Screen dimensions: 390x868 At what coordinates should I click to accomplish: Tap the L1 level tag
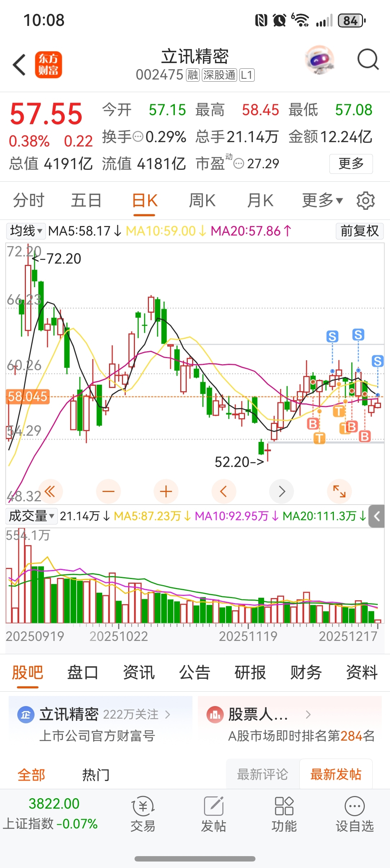pos(247,75)
